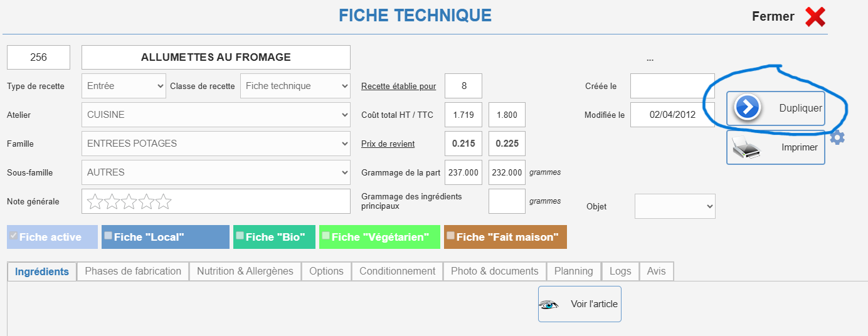Viewport: 868px width, 336px height.
Task: Click the eye icon for Voir l'article
Action: click(x=549, y=305)
